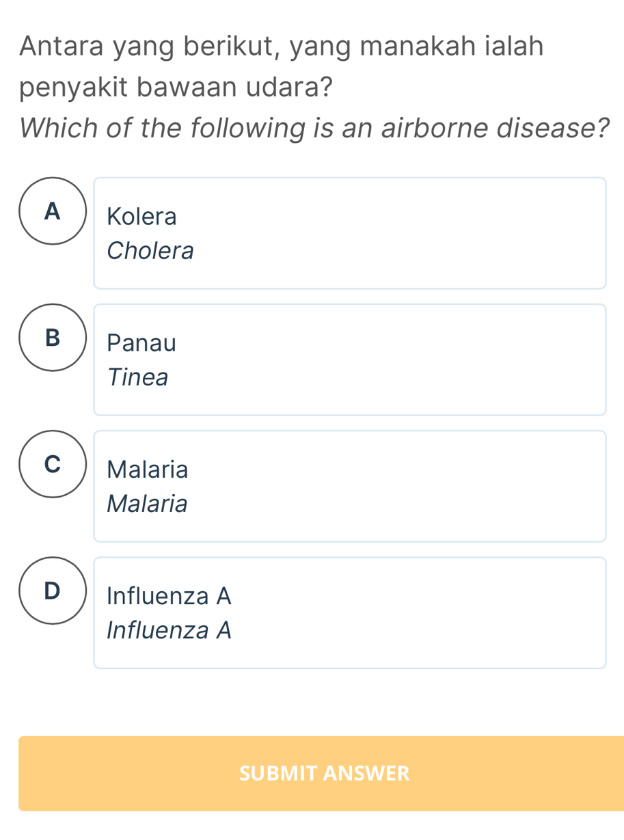Click the Tinea italic text

click(x=137, y=377)
